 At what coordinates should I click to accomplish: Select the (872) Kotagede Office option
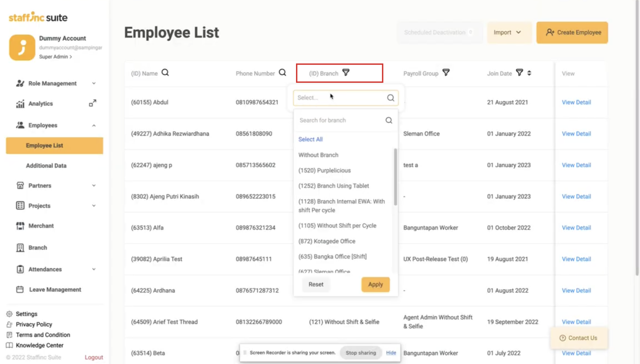327,241
